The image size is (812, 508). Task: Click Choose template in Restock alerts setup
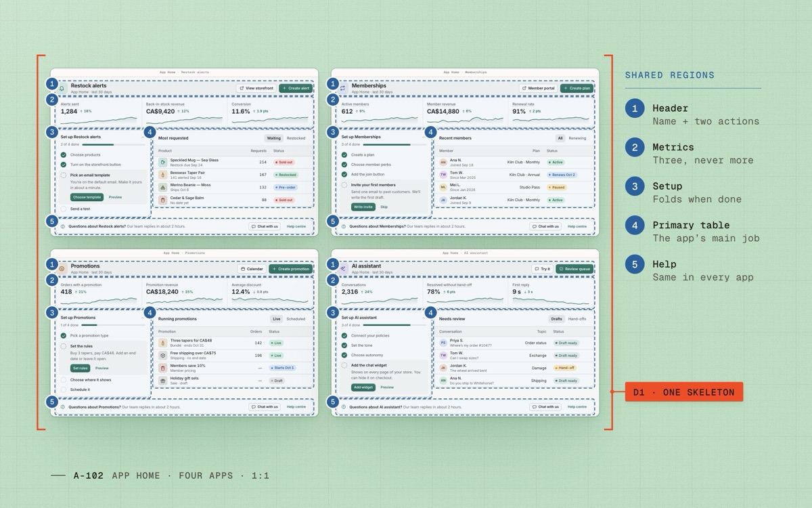[x=87, y=197]
